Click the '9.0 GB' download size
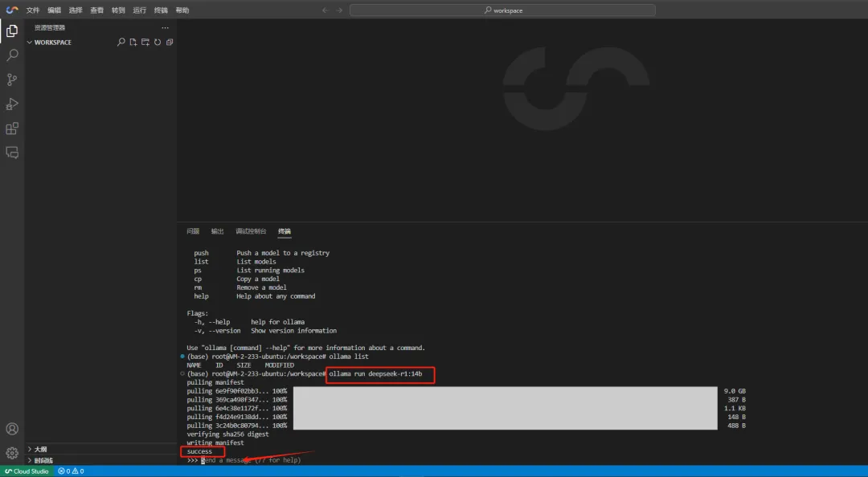Viewport: 868px width, 477px height. pos(735,391)
